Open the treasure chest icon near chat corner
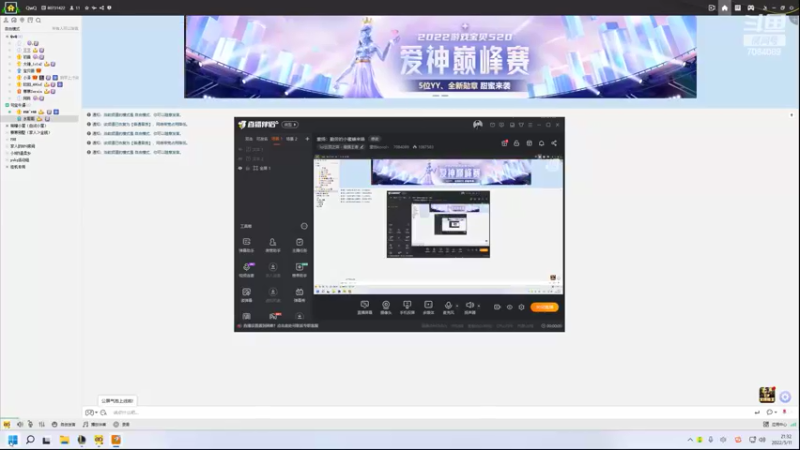Screen dimensions: 800x450 click(767, 394)
